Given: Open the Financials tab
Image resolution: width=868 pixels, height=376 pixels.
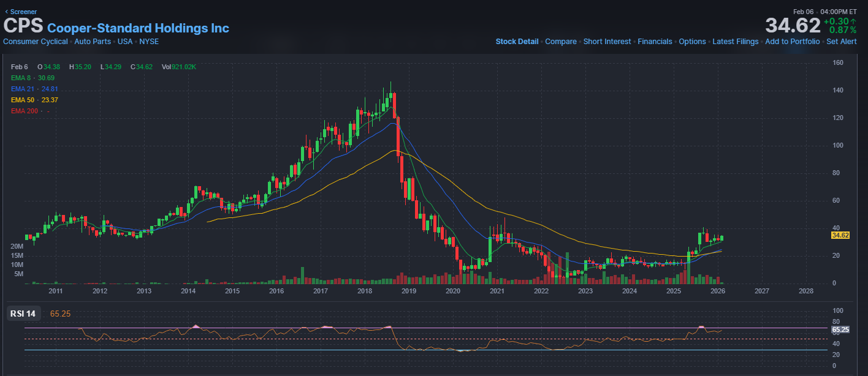Looking at the screenshot, I should pos(655,42).
